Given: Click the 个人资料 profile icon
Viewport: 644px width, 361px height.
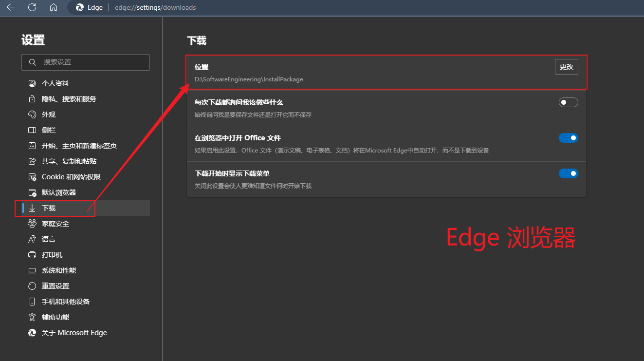Looking at the screenshot, I should point(32,83).
